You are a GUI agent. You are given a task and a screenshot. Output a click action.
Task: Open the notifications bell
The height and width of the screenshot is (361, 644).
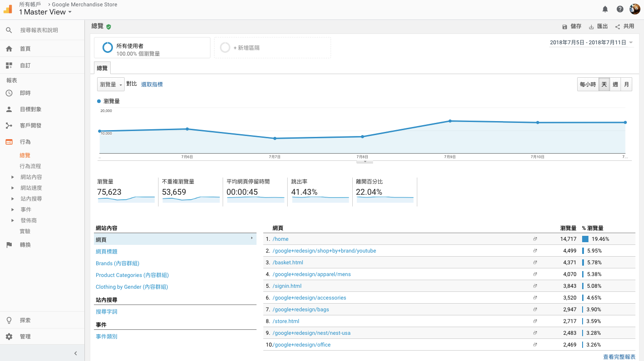(x=605, y=9)
